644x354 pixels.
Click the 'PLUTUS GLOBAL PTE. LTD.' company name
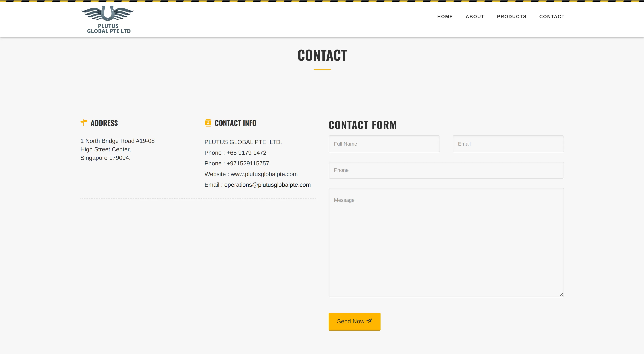pos(243,142)
